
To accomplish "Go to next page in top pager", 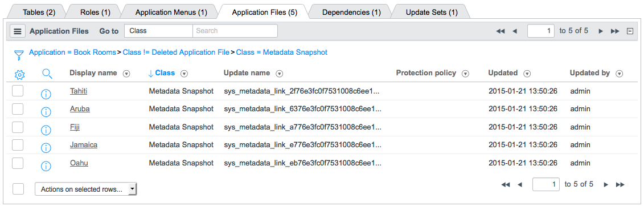I will (601, 31).
